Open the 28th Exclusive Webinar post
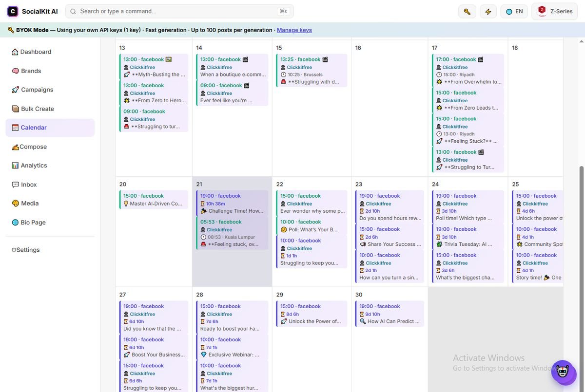Screen dimensions: 585x392 point(233,347)
